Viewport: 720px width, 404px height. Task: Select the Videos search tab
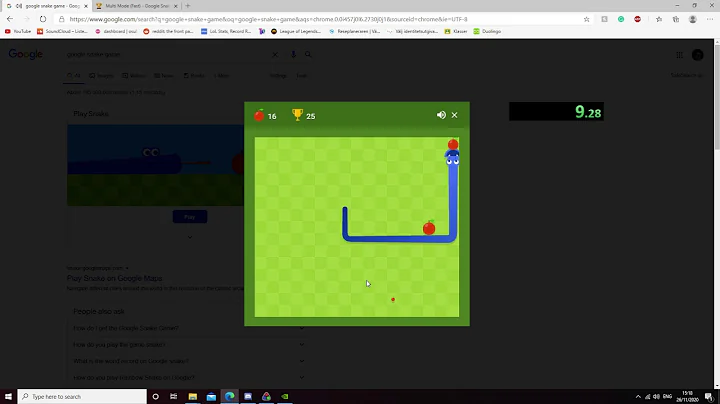(x=134, y=76)
